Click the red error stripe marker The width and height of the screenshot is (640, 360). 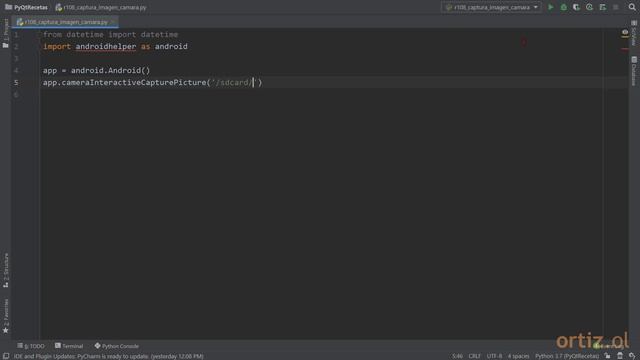[625, 49]
